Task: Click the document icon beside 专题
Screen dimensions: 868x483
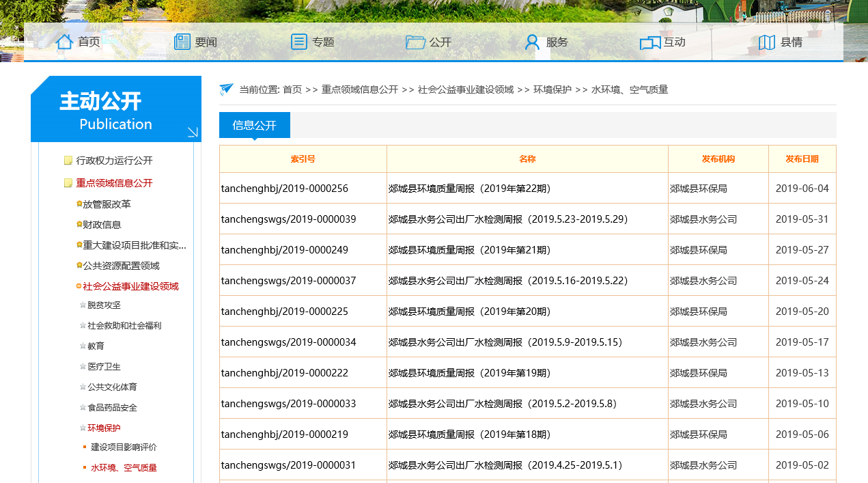Action: pyautogui.click(x=299, y=42)
